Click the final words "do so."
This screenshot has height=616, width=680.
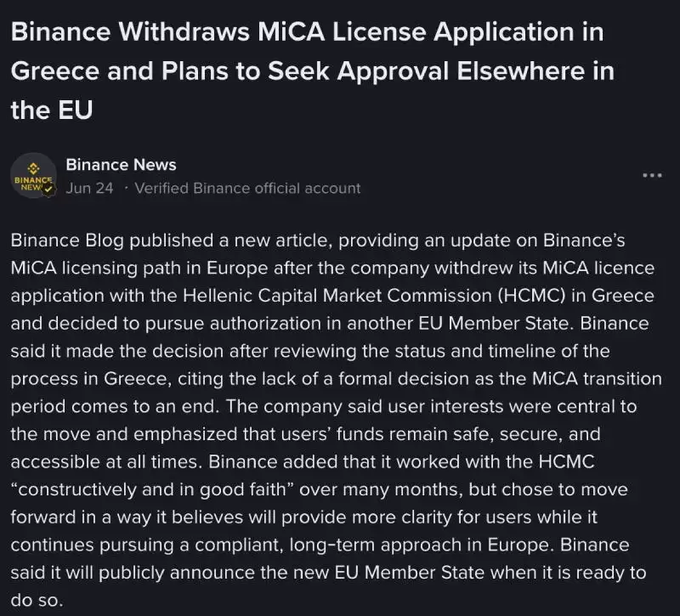click(x=37, y=601)
